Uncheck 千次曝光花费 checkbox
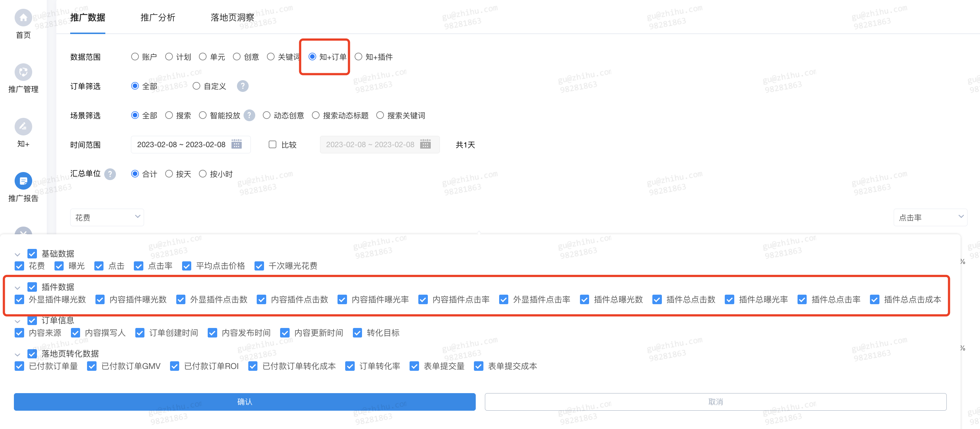The image size is (980, 429). 259,266
